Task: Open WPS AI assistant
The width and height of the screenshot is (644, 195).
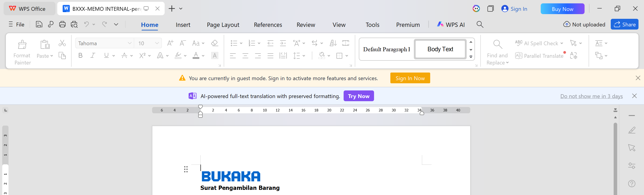Action: click(451, 25)
